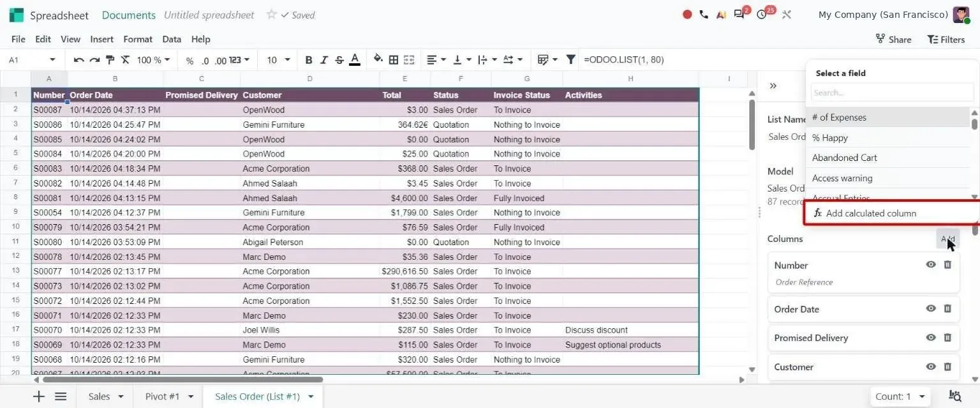Toggle visibility of Order Date column

tap(931, 308)
